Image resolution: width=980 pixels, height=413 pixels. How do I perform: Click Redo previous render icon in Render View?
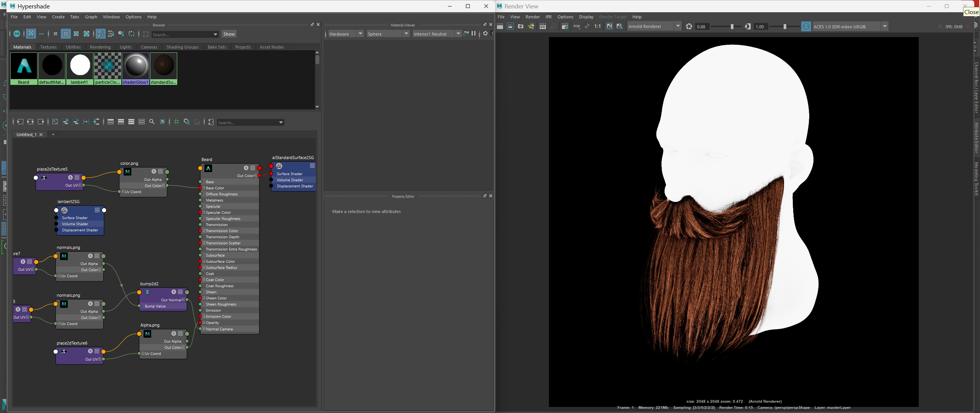click(500, 26)
